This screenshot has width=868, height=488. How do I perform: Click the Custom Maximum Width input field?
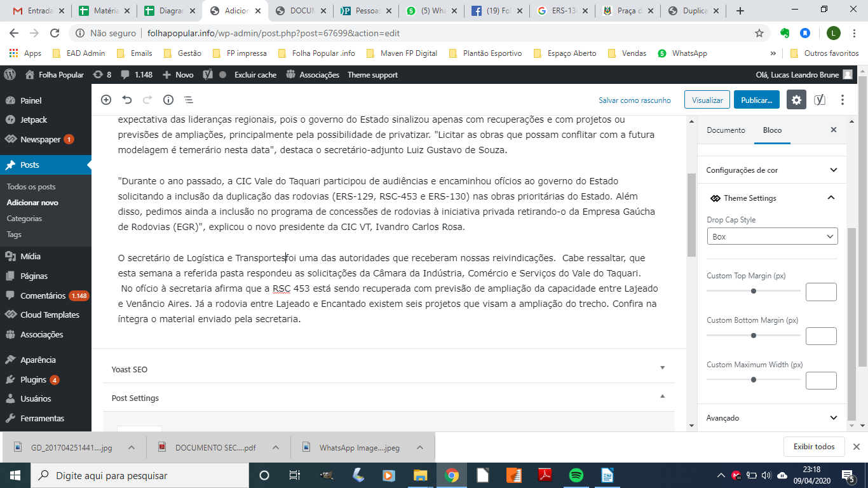pos(821,381)
